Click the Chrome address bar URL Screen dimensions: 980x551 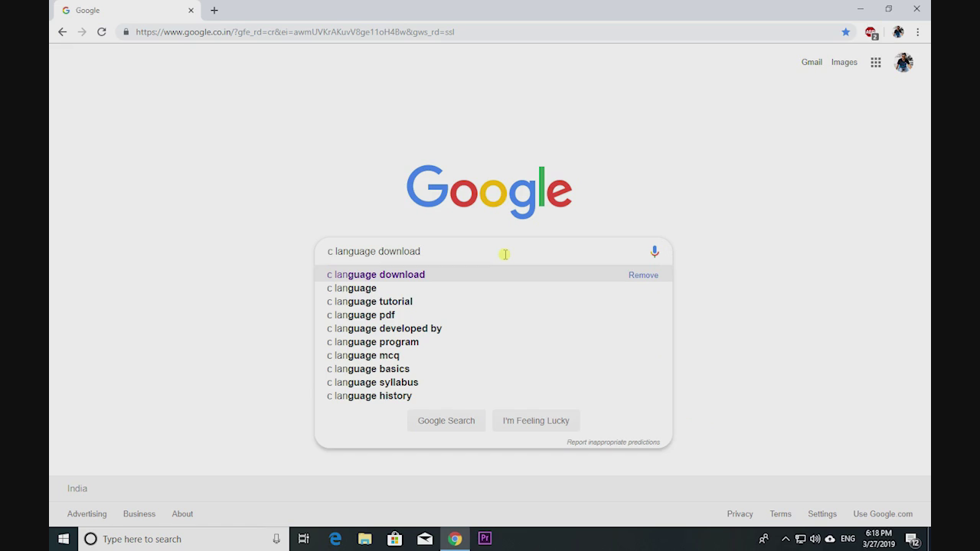[x=295, y=32]
